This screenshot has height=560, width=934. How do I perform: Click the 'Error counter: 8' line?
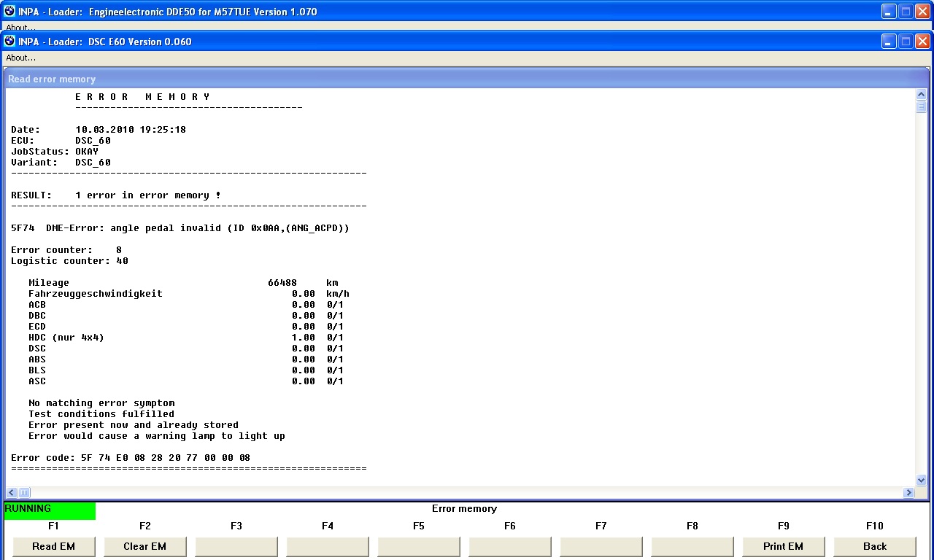click(x=66, y=250)
